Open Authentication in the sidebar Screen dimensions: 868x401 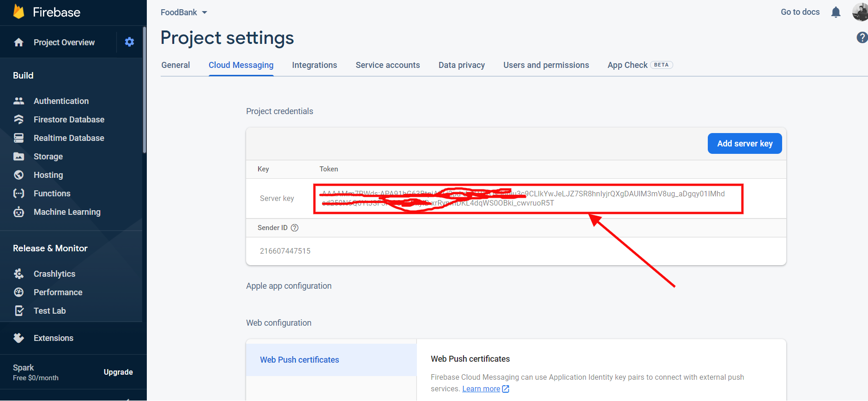pyautogui.click(x=61, y=101)
